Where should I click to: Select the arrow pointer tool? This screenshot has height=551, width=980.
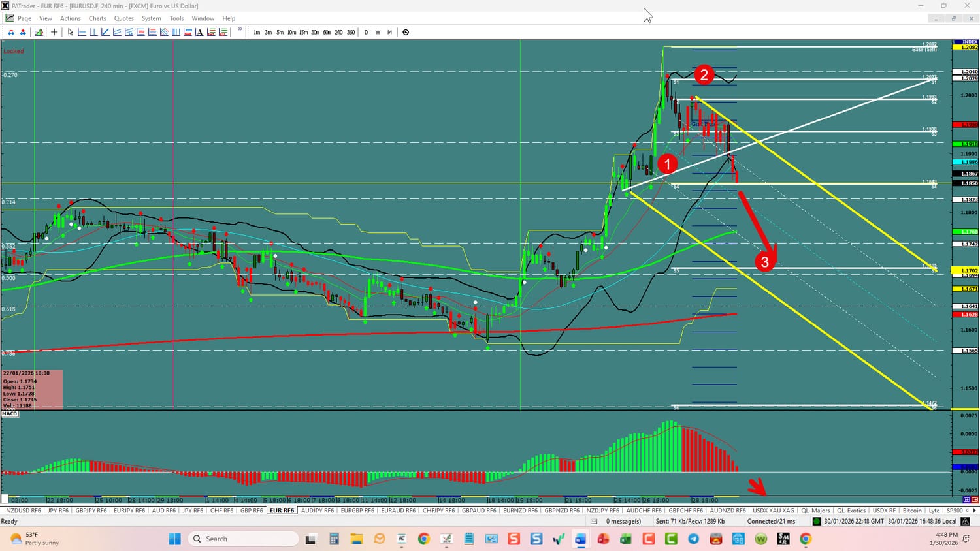[71, 32]
